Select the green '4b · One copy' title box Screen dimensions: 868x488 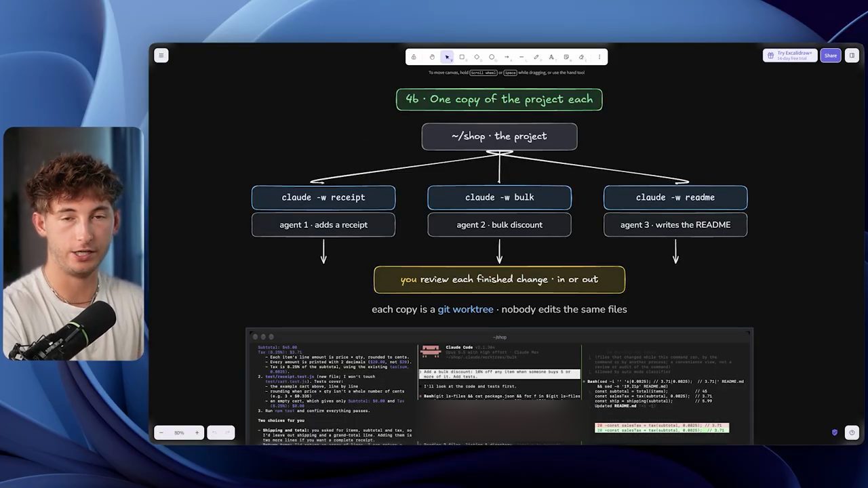(499, 100)
